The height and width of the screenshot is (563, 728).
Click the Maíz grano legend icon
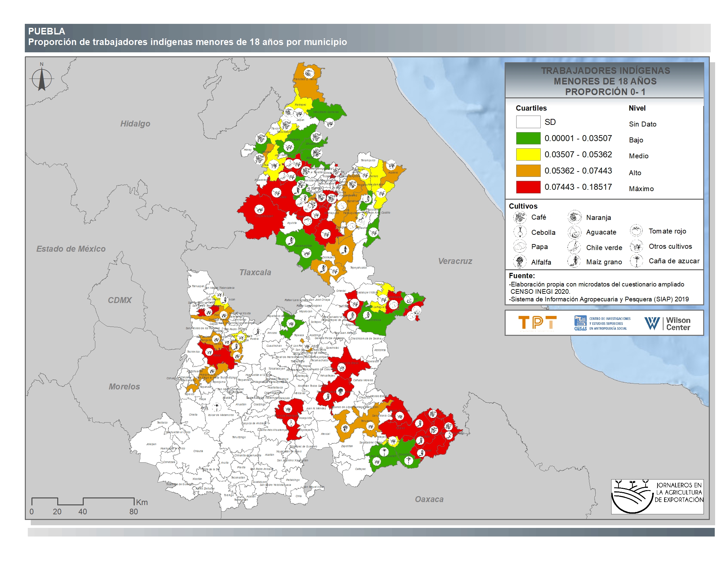point(574,262)
